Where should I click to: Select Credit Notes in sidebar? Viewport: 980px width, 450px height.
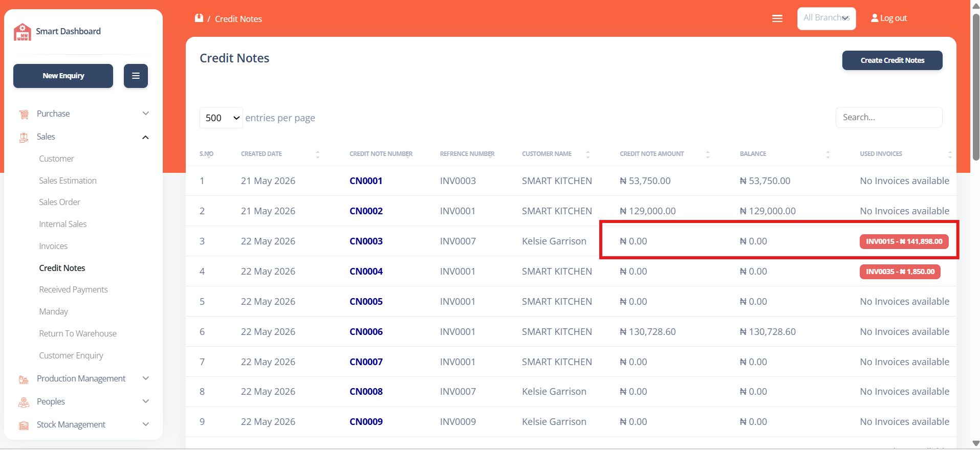[x=62, y=268]
